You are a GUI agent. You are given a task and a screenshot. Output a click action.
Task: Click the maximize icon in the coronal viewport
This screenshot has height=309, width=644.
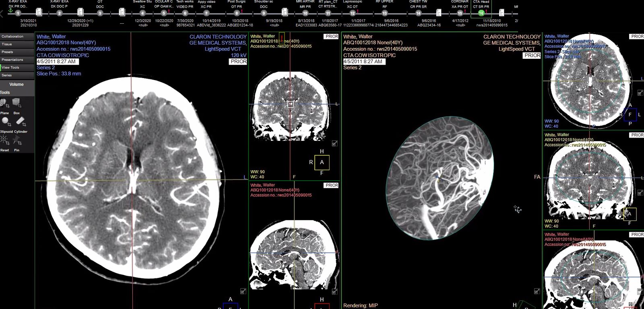point(334,143)
